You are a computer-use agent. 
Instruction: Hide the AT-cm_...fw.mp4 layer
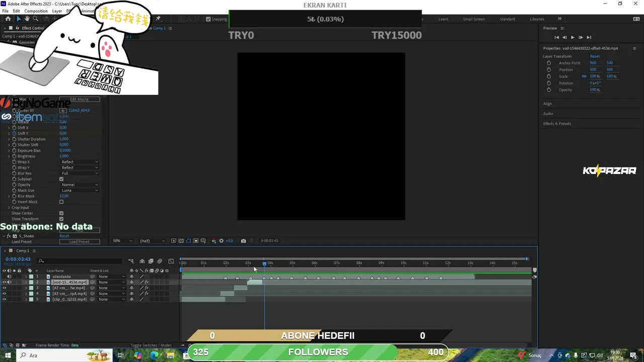(5, 288)
